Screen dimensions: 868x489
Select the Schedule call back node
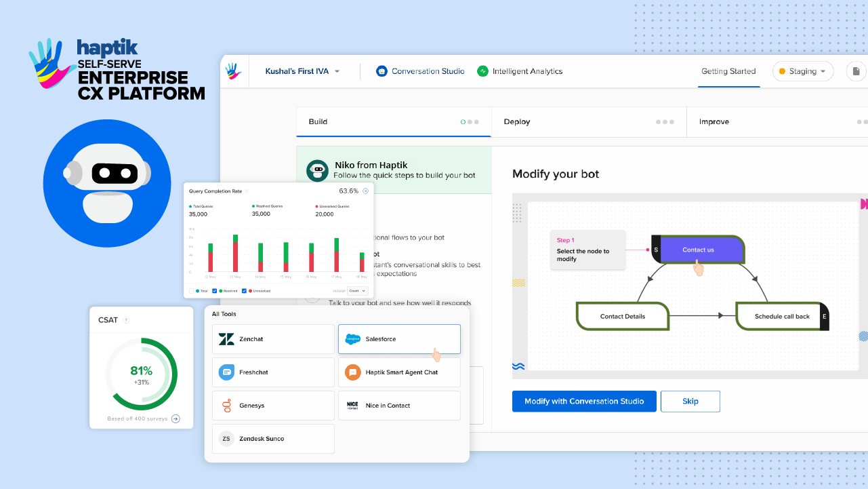tap(782, 316)
